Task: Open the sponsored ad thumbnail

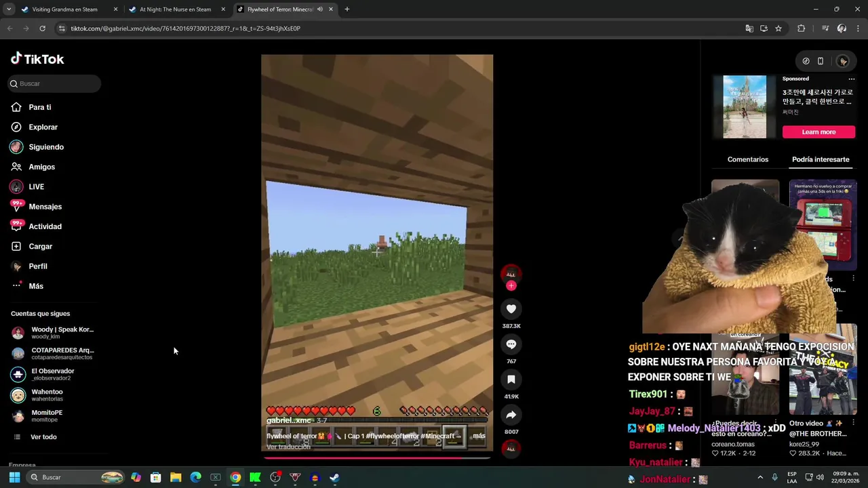Action: pyautogui.click(x=745, y=107)
